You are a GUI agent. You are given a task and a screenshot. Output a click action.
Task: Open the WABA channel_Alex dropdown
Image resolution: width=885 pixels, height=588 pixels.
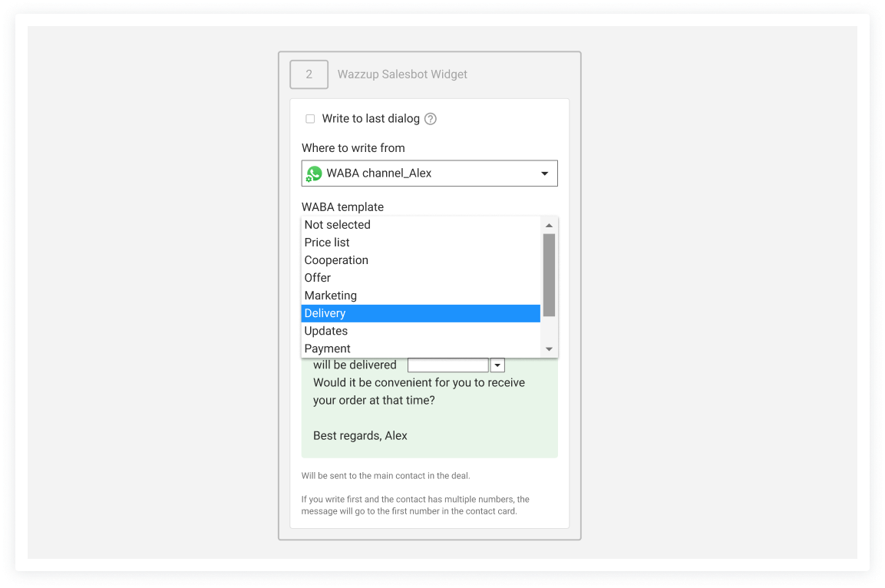(x=430, y=173)
